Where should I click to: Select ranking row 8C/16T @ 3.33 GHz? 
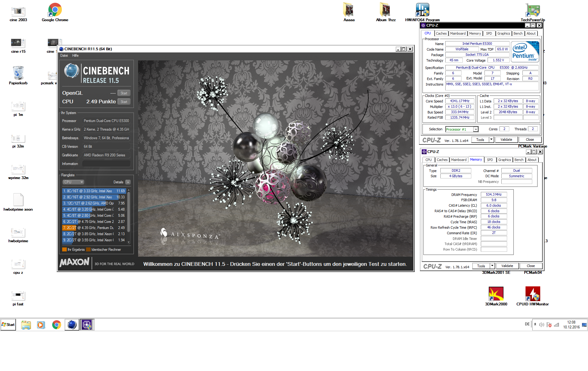click(x=94, y=191)
